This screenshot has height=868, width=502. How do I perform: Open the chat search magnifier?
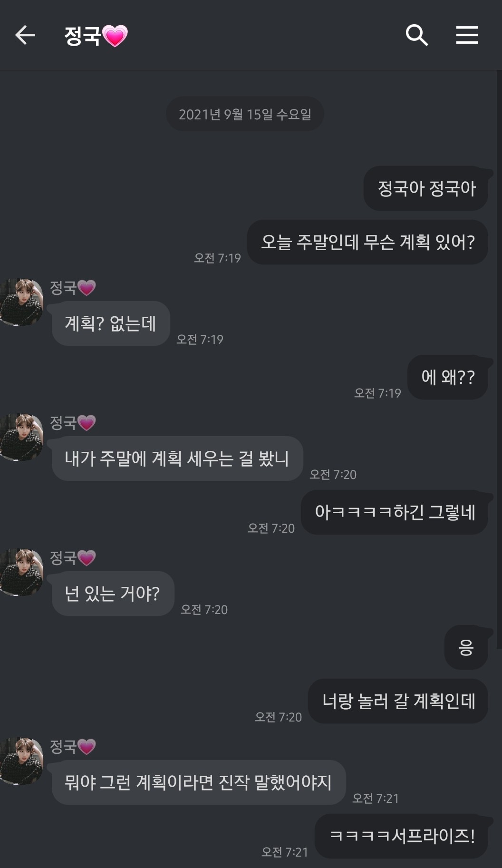coord(416,35)
